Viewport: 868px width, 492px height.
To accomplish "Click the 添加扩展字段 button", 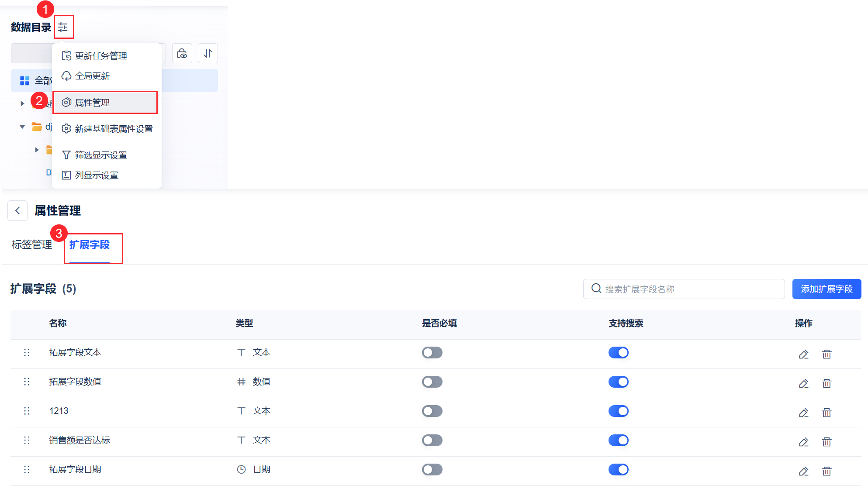I will click(827, 289).
